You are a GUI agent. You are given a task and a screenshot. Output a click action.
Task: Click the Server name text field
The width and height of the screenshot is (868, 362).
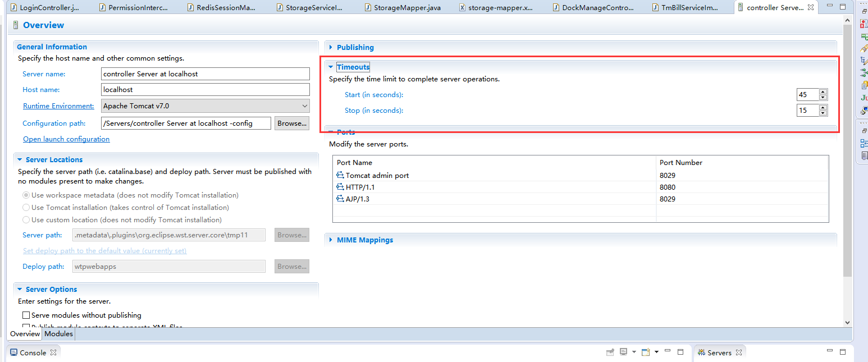[205, 74]
